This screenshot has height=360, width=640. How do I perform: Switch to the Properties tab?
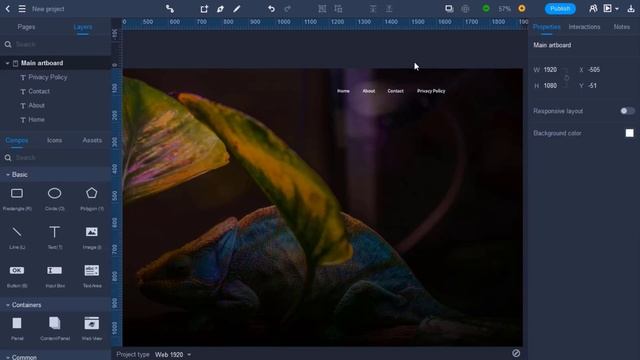point(547,27)
